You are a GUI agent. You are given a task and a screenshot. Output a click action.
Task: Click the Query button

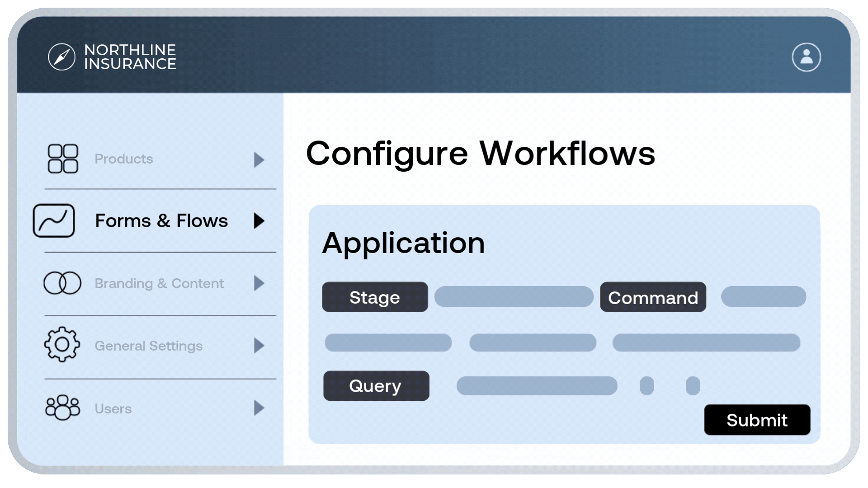pyautogui.click(x=376, y=386)
